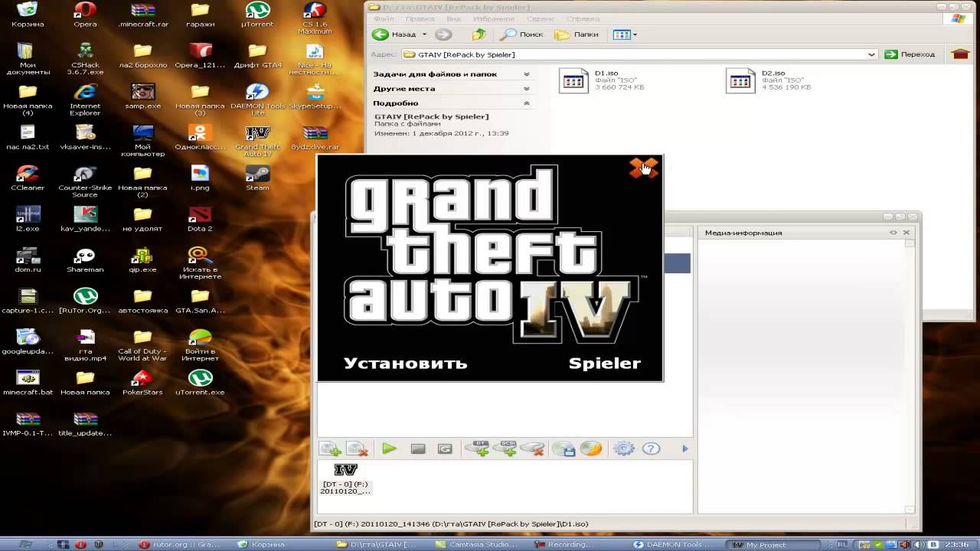Select the minecraft.bat desktop icon
The image size is (980, 551).
(x=28, y=383)
